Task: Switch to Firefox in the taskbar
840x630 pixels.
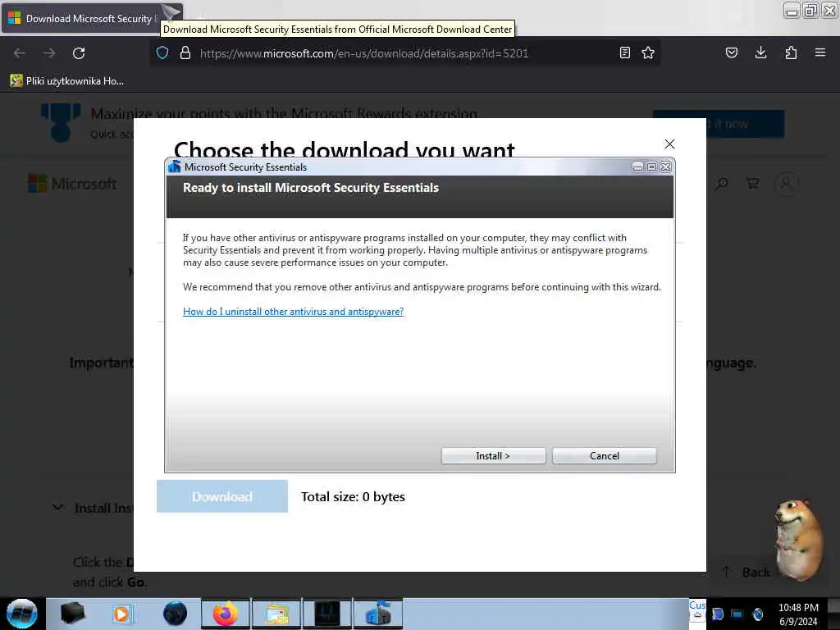Action: click(226, 614)
